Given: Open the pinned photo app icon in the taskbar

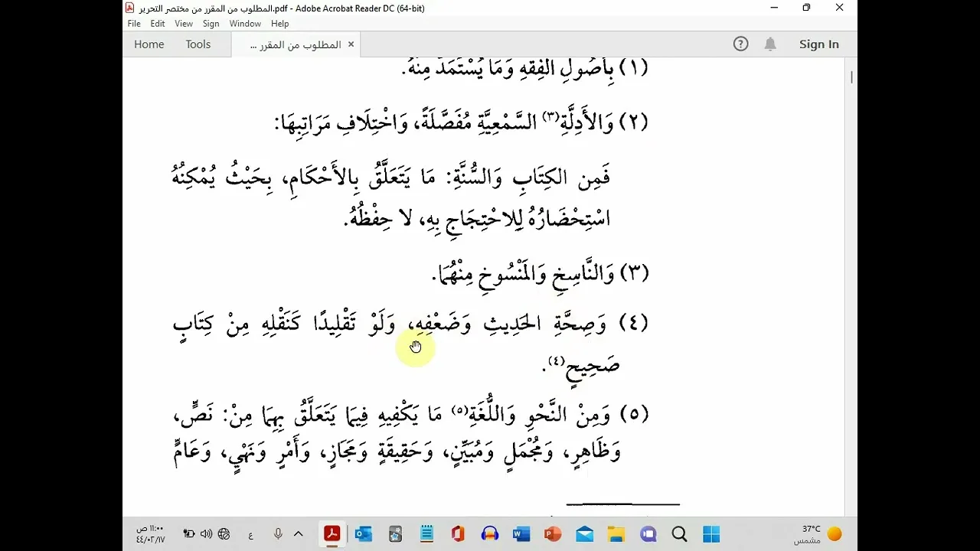Looking at the screenshot, I should 395,533.
